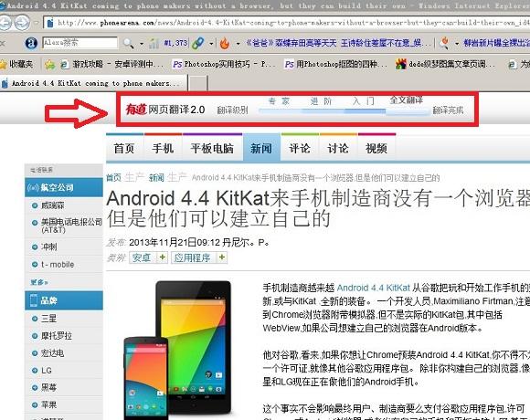Click the plus button beside 安卓 tag
530x420 pixels.
pos(163,257)
